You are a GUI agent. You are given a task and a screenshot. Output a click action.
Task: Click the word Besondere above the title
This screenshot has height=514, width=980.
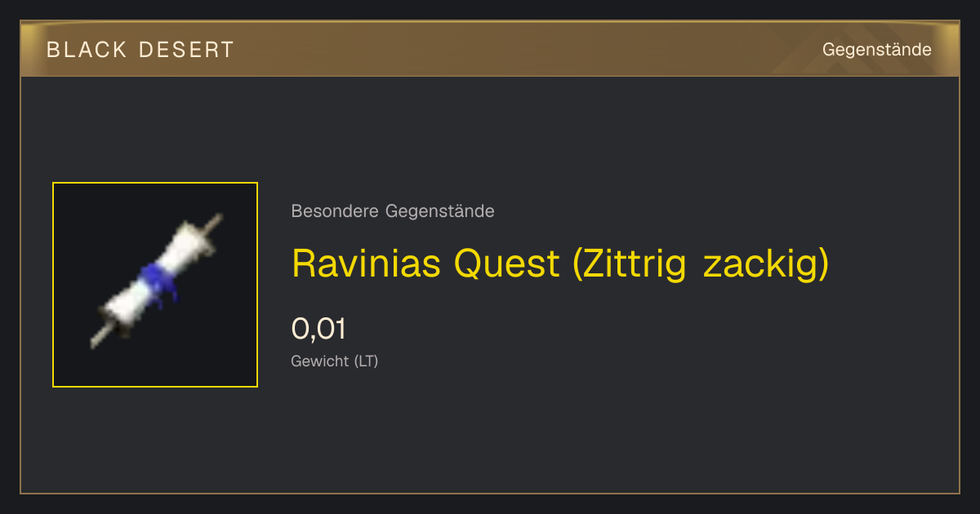(336, 211)
